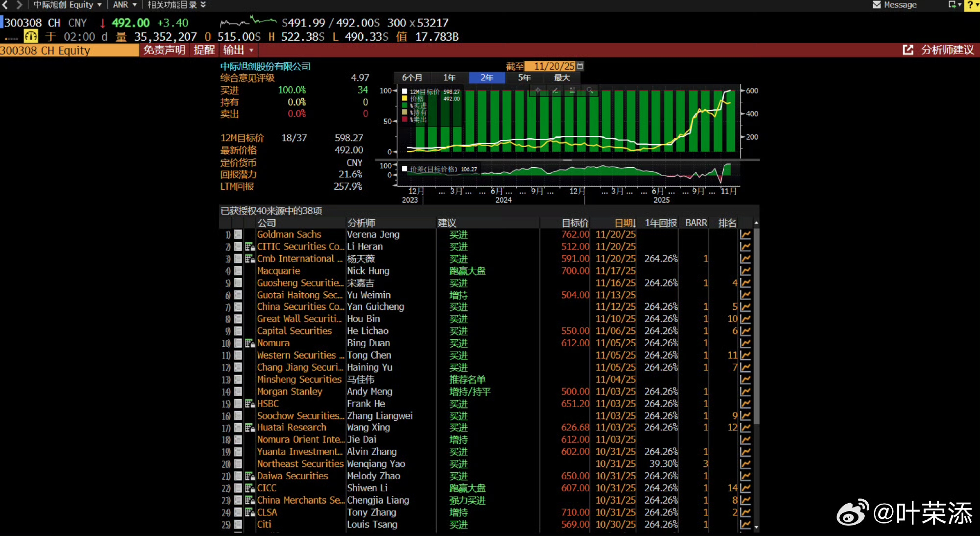Open Goldman Sachs analyst chart icon
The height and width of the screenshot is (536, 980).
point(745,234)
